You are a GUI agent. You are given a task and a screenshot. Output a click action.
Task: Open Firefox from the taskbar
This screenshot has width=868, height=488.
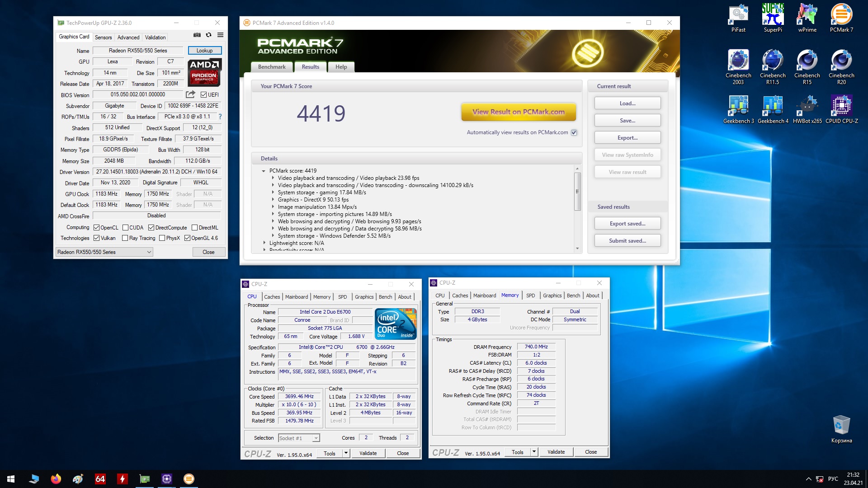(56, 479)
